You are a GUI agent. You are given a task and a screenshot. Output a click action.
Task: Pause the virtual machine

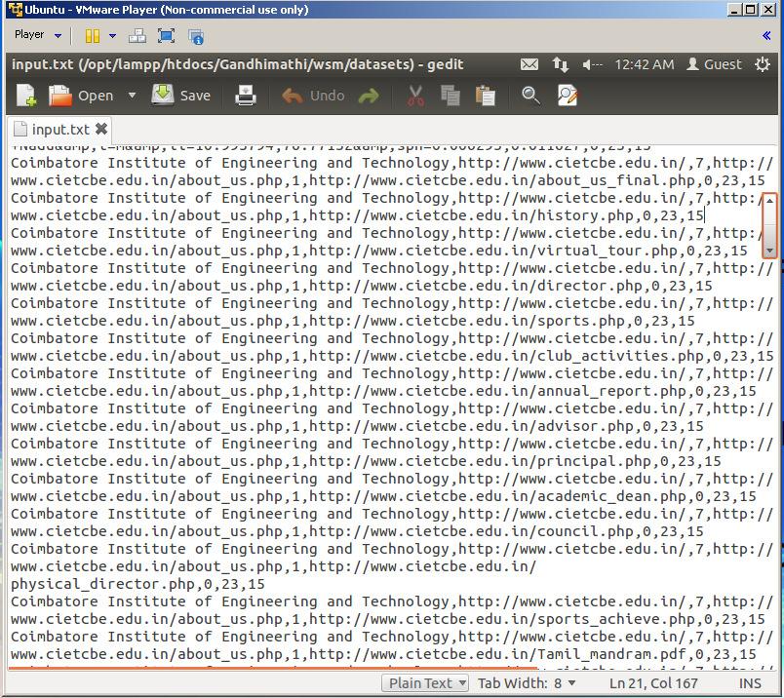coord(93,36)
